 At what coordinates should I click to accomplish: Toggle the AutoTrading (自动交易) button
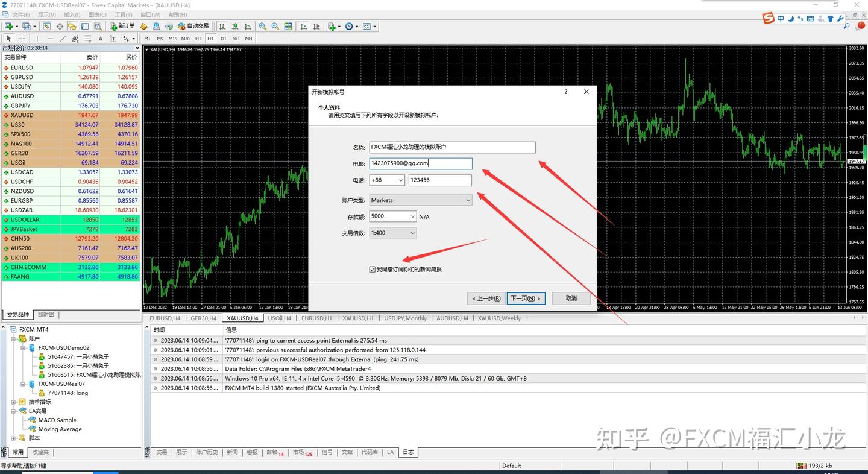[193, 26]
